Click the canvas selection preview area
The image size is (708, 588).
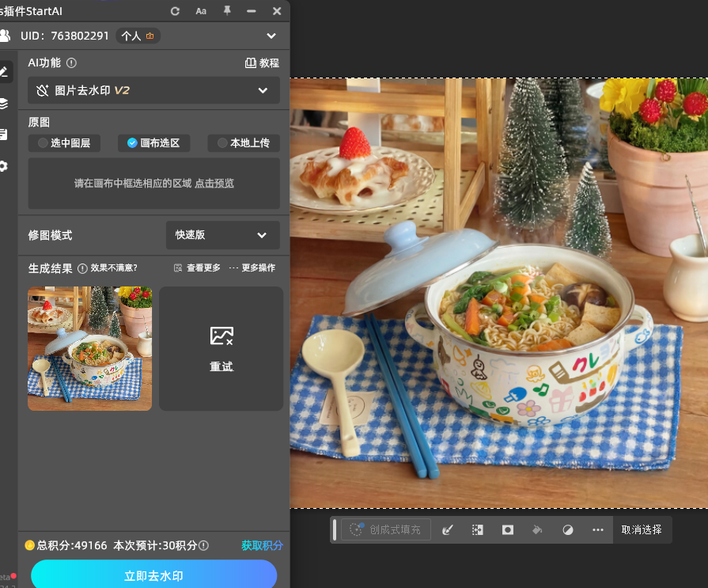pos(153,184)
